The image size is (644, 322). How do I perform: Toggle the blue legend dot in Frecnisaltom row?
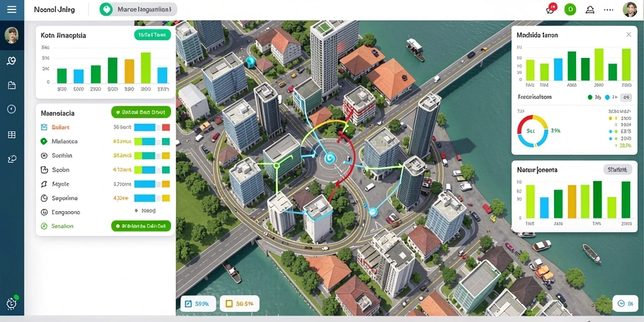tap(608, 97)
